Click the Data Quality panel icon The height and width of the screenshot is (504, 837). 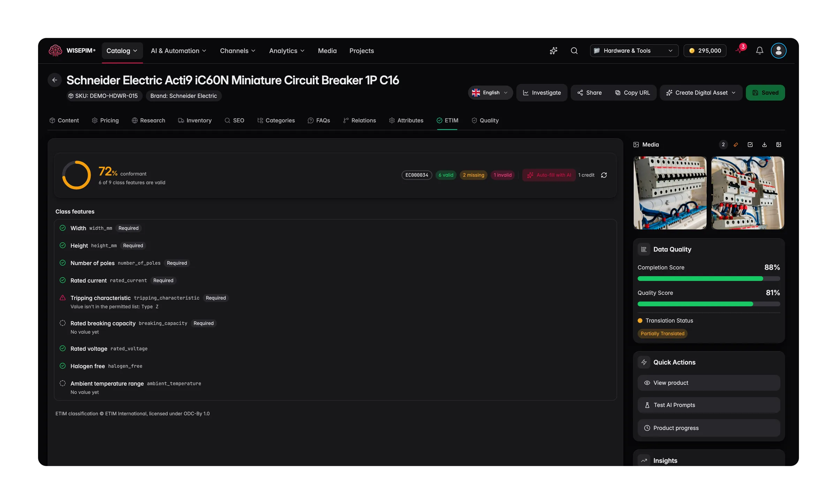tap(644, 249)
